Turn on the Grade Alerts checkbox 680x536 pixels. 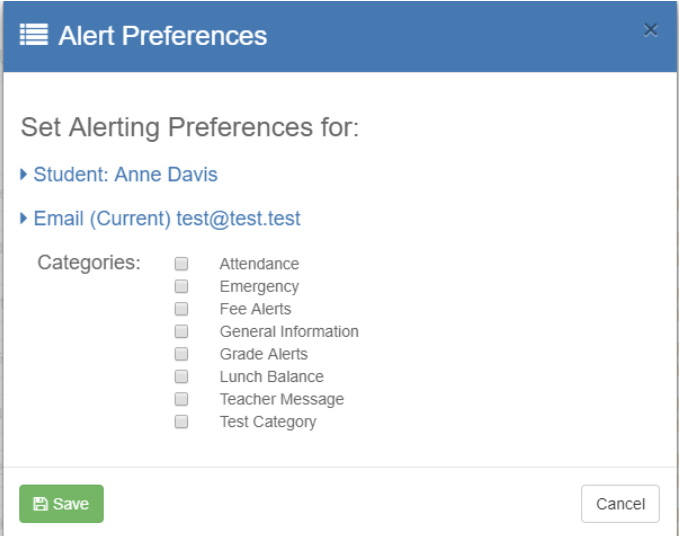[182, 354]
